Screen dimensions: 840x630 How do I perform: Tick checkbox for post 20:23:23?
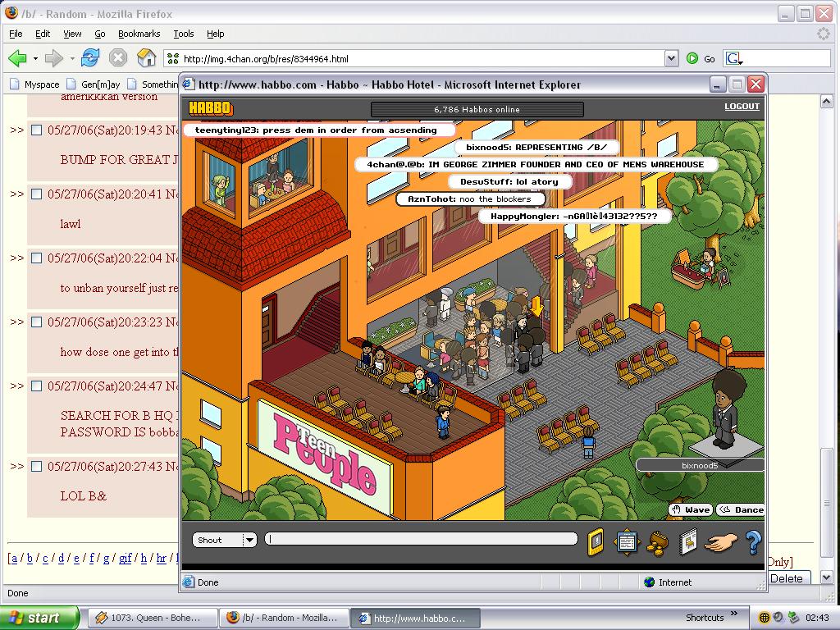coord(36,322)
